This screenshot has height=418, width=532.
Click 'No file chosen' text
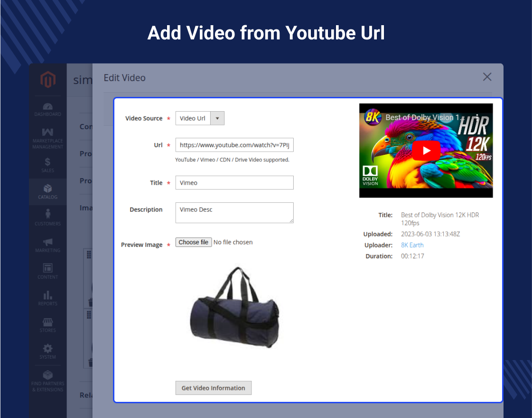pos(233,242)
